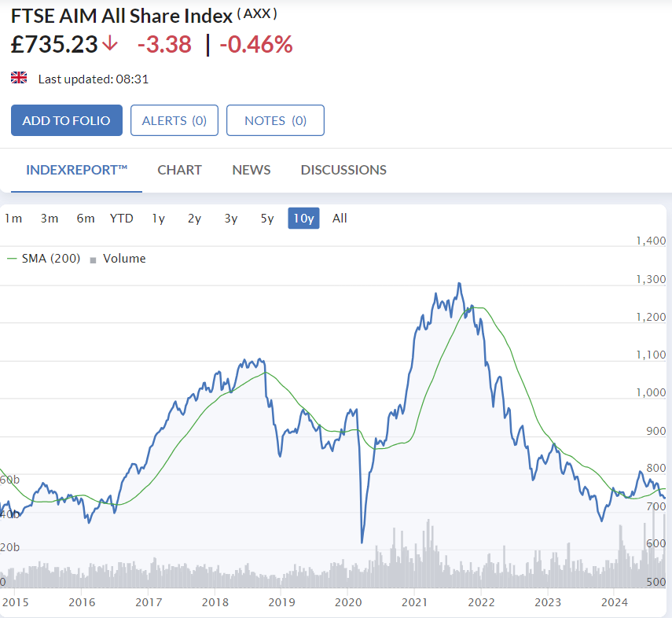Show All history range

click(x=340, y=219)
